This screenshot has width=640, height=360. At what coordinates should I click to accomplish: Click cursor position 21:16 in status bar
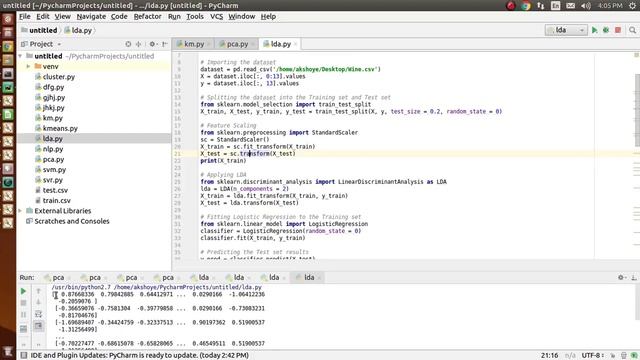[x=549, y=355]
